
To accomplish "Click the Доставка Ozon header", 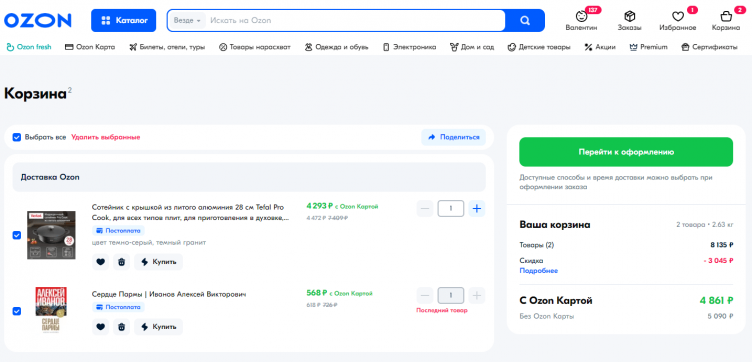I will (x=249, y=177).
